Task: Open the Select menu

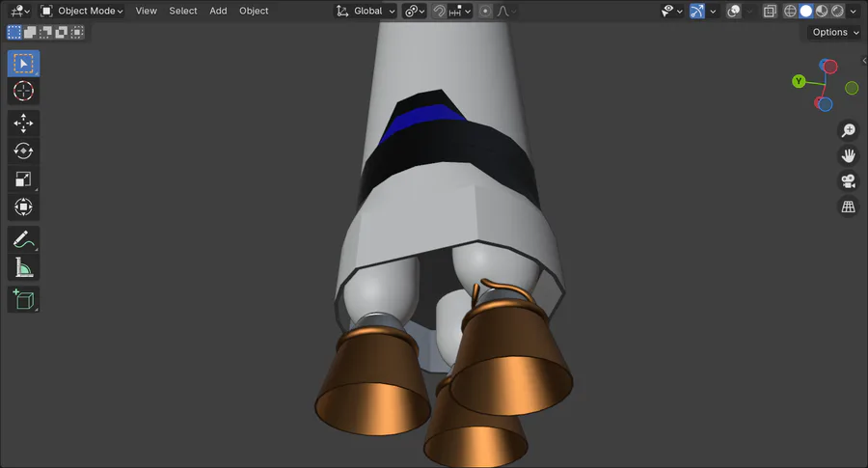Action: point(183,11)
